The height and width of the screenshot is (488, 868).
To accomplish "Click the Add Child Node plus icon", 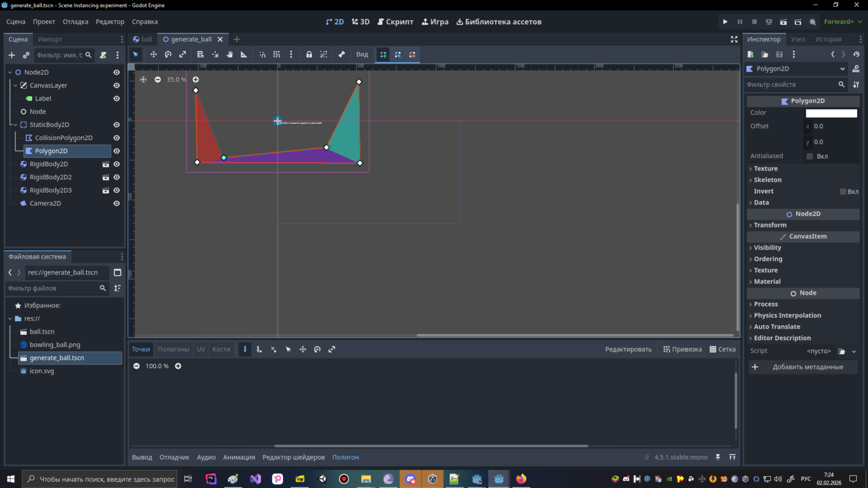I will click(x=11, y=55).
